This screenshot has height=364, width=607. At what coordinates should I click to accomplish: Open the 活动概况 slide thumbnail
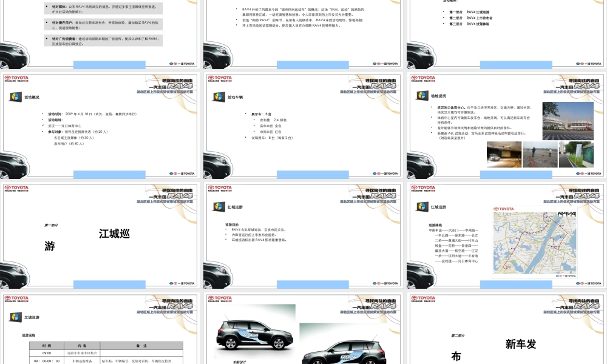click(x=100, y=126)
